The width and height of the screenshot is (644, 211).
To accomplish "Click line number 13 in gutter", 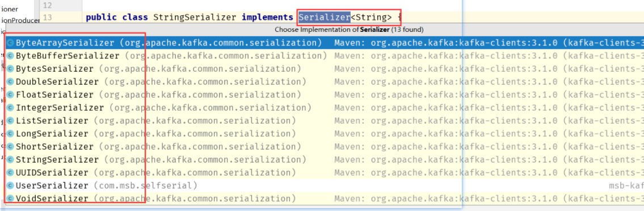I will click(x=47, y=17).
